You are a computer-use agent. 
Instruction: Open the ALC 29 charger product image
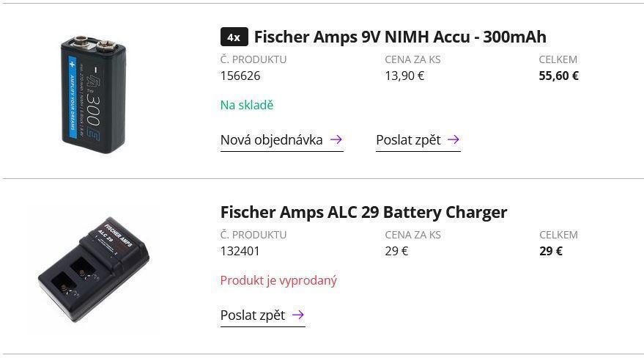coord(93,269)
